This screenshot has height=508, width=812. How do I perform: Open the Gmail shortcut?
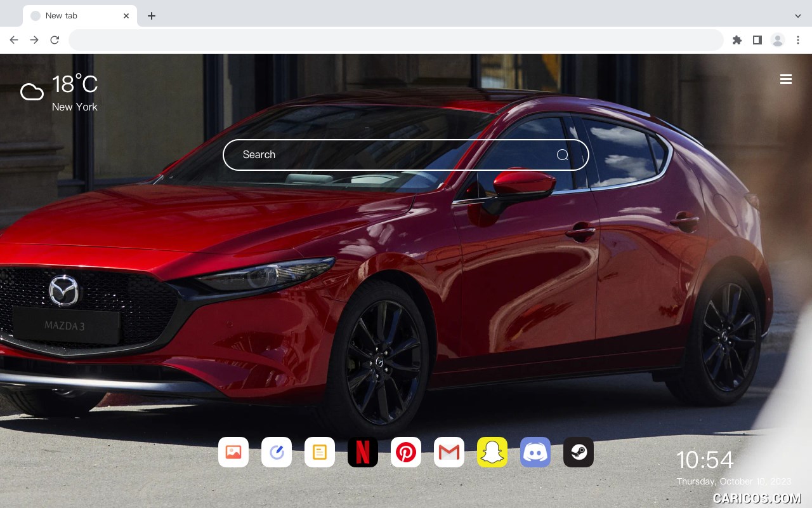pos(449,452)
